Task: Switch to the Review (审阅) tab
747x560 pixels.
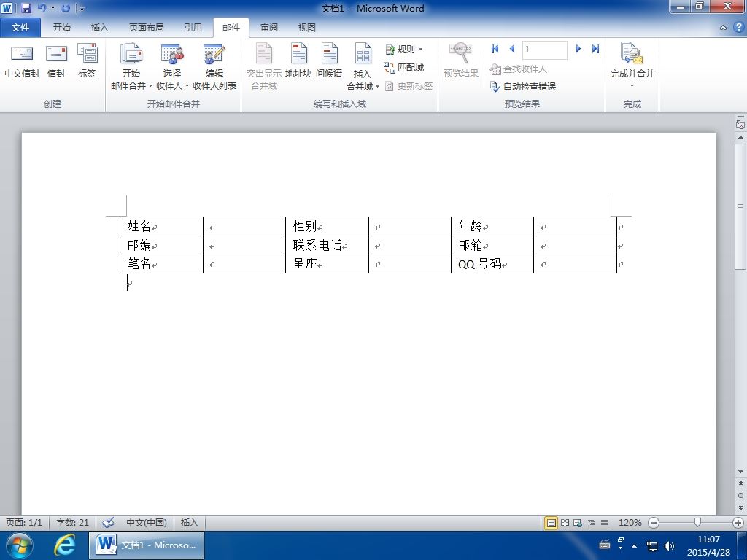Action: pos(269,28)
